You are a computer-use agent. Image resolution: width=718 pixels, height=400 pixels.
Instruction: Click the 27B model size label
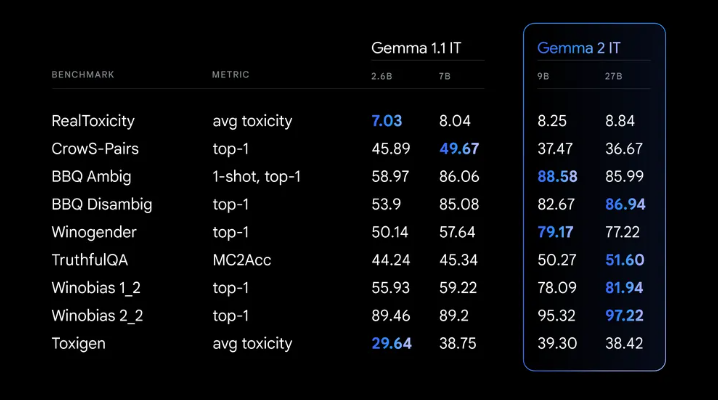(613, 75)
